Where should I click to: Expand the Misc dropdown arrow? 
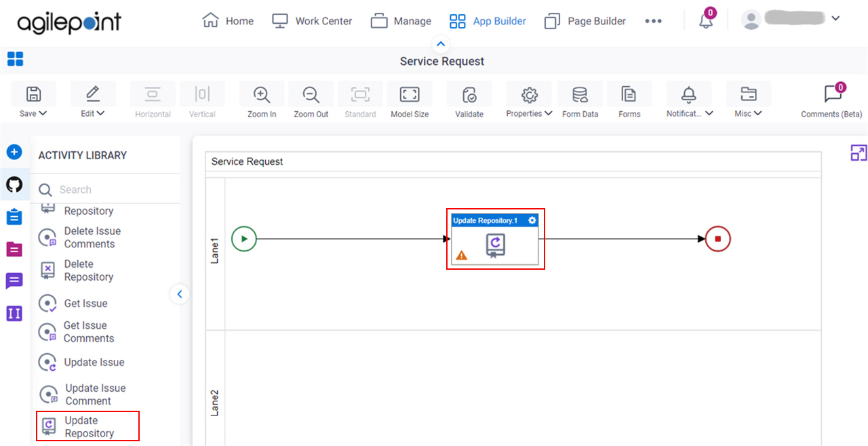tap(758, 114)
